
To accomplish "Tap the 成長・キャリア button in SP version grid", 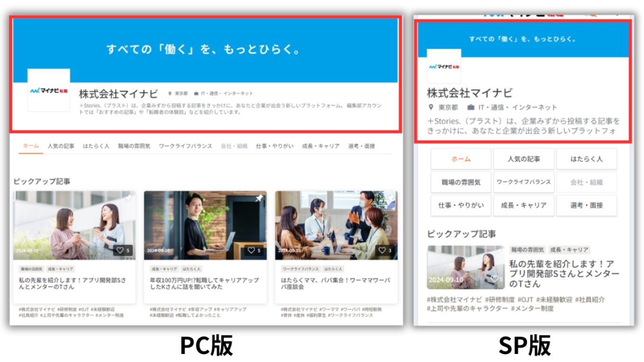I will click(524, 205).
